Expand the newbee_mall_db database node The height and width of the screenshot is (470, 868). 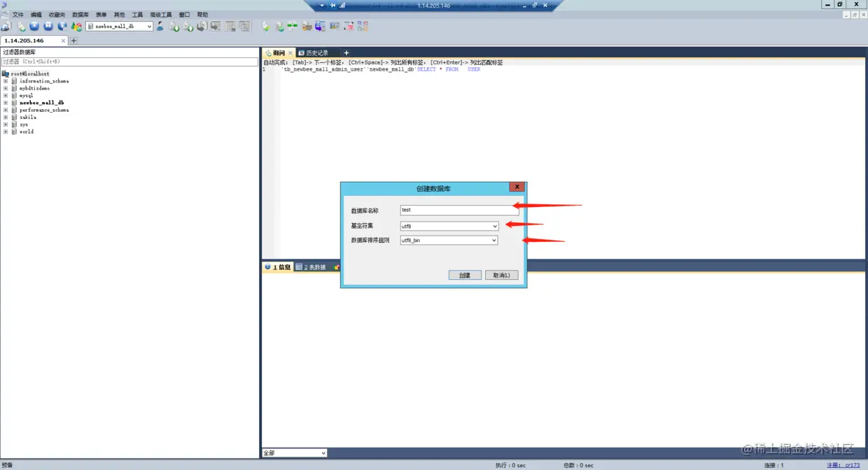pos(6,103)
